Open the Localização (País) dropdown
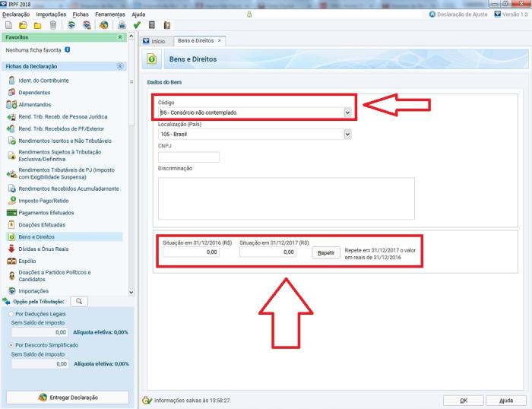 (x=347, y=135)
